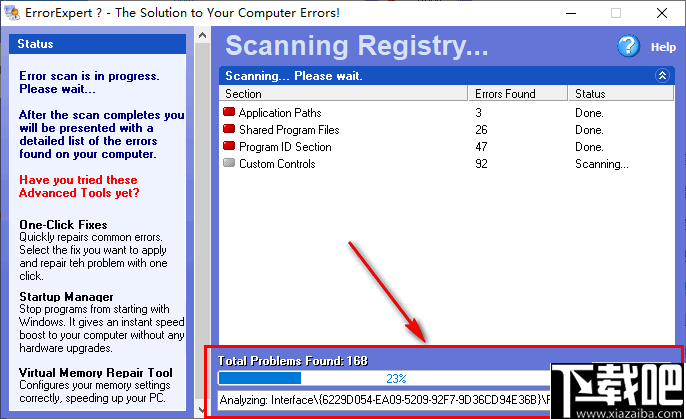Image resolution: width=686 pixels, height=419 pixels.
Task: Click the Done. status of Application Paths
Action: click(589, 113)
